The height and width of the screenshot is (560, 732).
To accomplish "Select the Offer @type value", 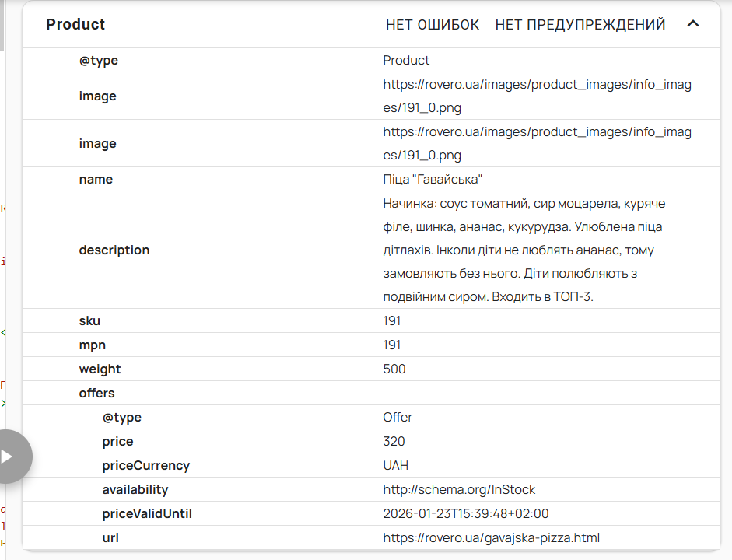I will click(398, 417).
